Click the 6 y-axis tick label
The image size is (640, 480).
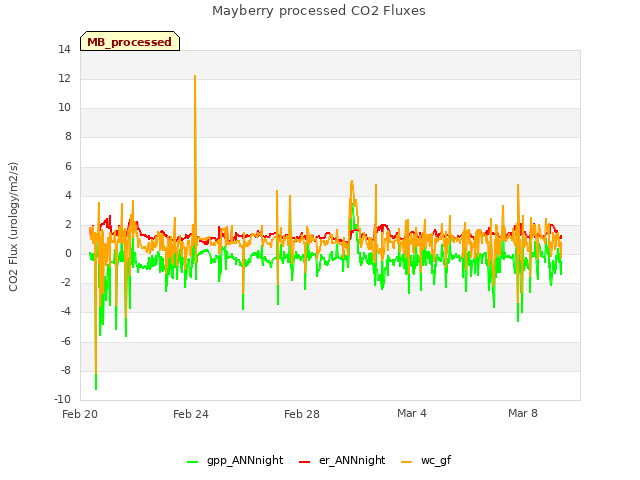coord(68,166)
